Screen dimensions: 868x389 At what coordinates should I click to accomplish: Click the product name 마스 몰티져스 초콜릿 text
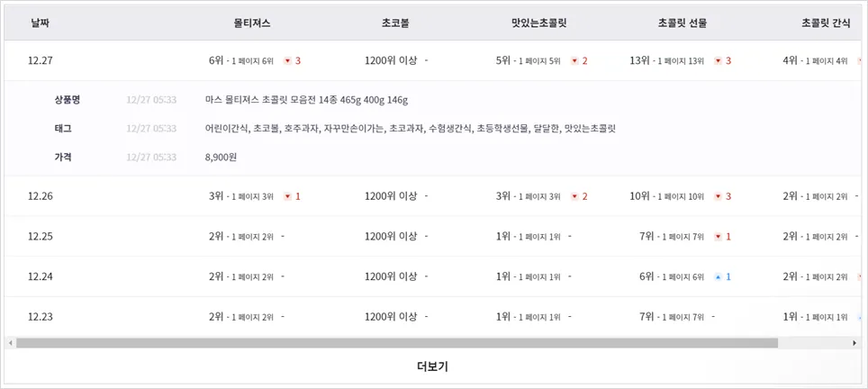click(x=306, y=100)
